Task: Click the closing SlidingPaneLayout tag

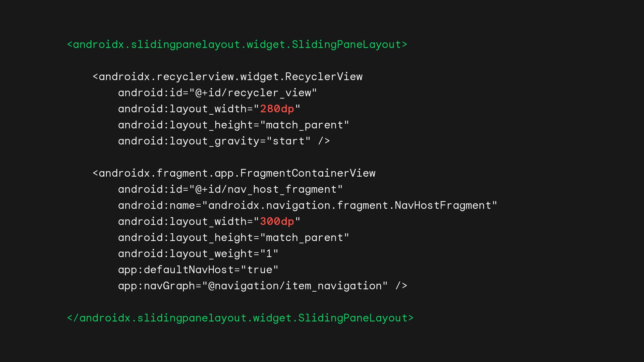Action: [240, 318]
